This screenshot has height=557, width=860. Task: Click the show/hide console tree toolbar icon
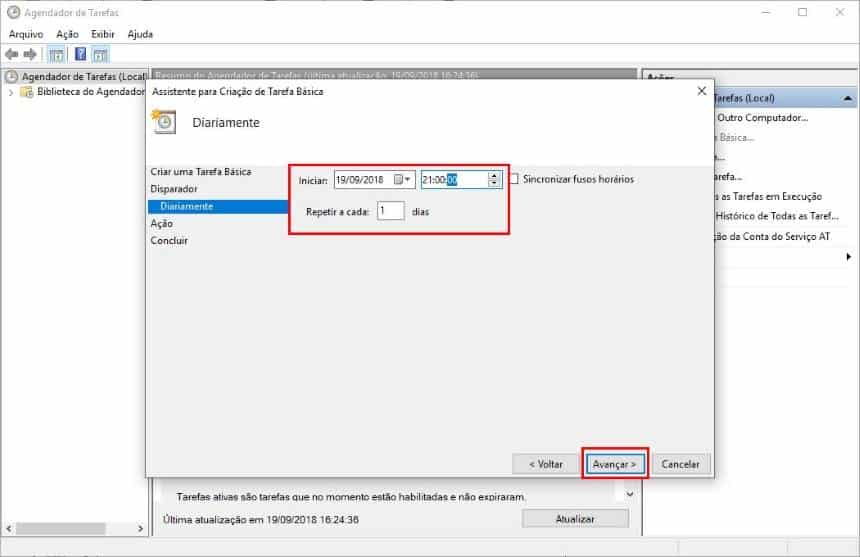56,54
